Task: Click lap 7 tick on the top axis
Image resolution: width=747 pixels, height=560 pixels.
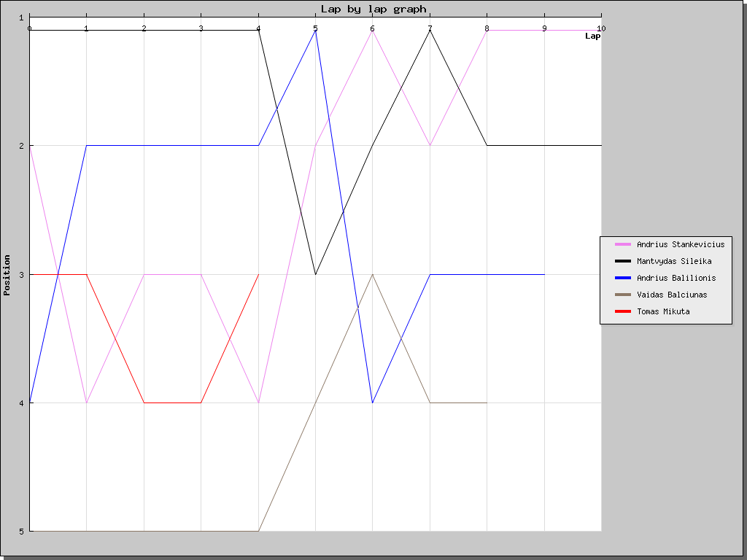Action: pyautogui.click(x=430, y=28)
